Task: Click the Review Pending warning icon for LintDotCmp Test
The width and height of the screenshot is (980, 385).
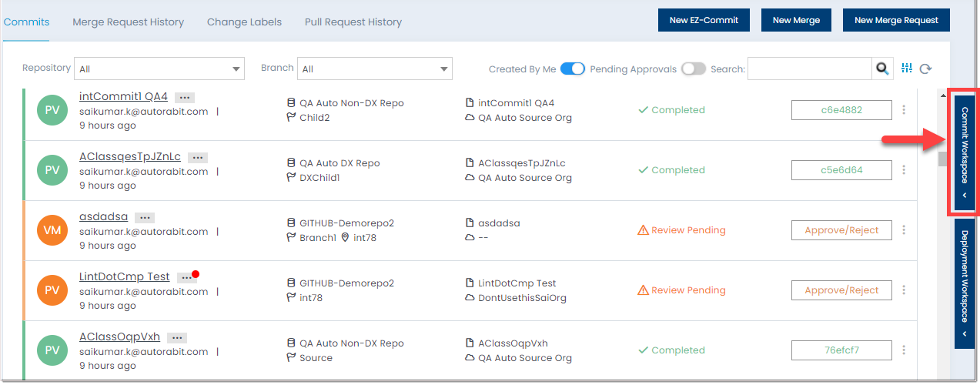Action: point(643,290)
